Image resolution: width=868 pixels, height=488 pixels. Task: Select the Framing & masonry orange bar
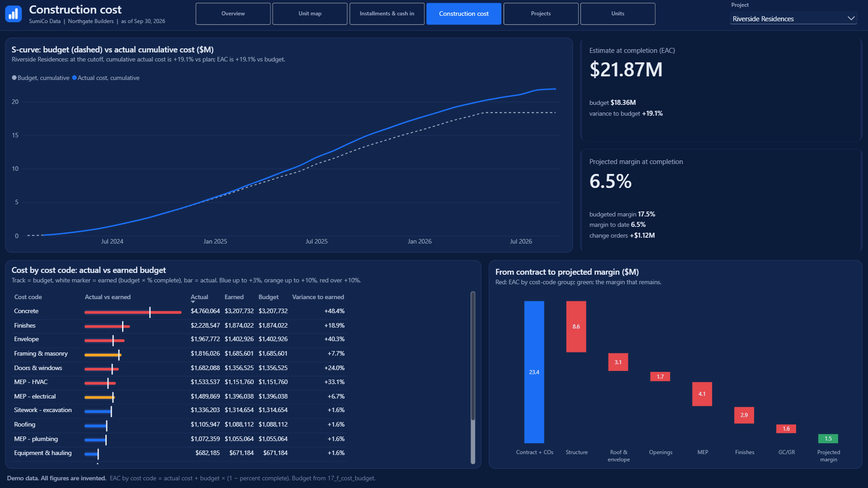(103, 355)
